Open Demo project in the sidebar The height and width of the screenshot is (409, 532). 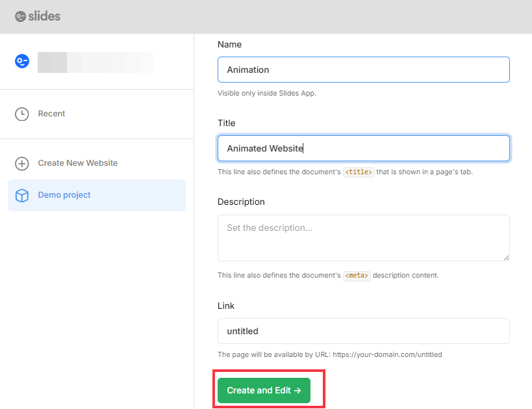(97, 195)
